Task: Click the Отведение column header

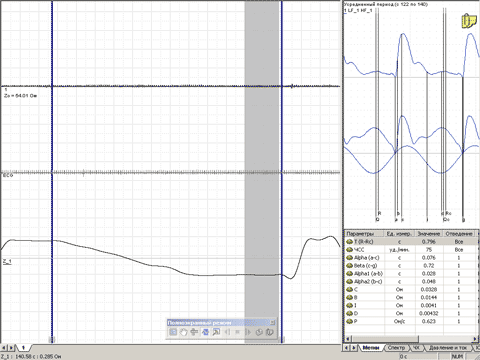Action: click(459, 234)
